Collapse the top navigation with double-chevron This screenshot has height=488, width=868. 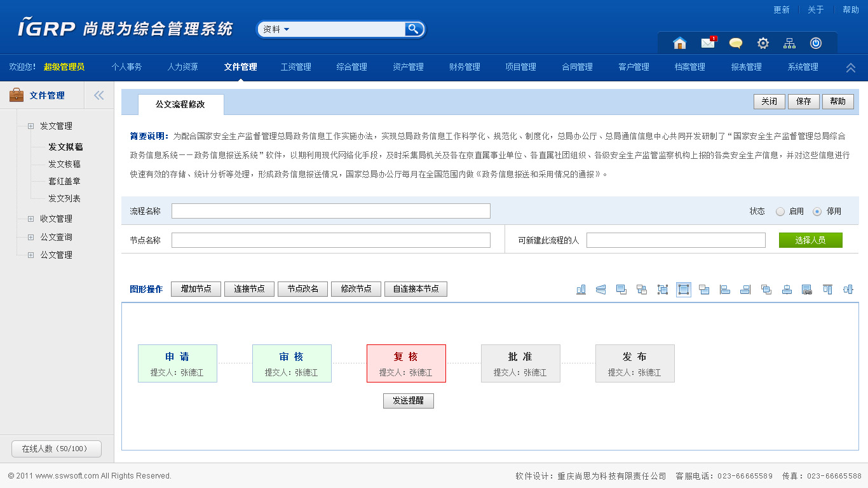click(851, 67)
